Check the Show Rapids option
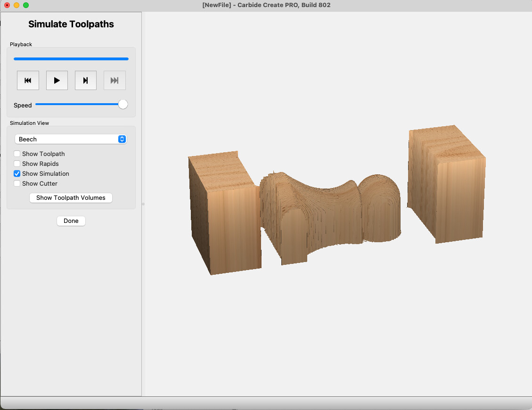532x410 pixels. click(x=17, y=164)
